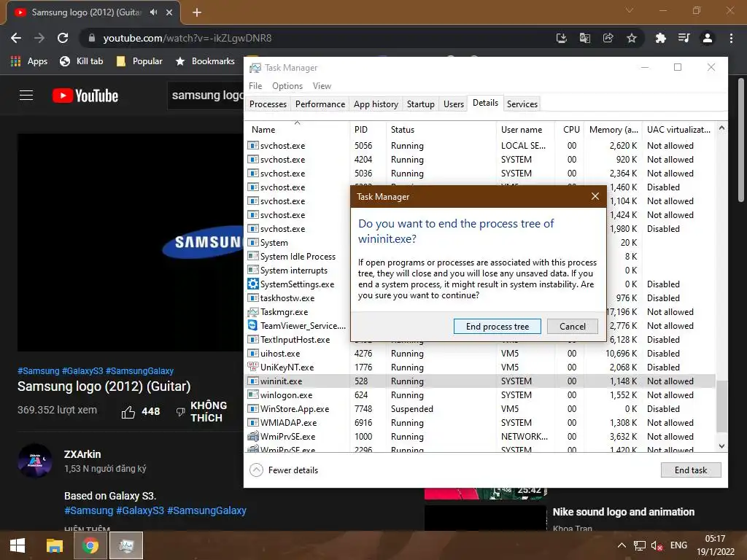Select the uihost.exe row

click(x=480, y=354)
